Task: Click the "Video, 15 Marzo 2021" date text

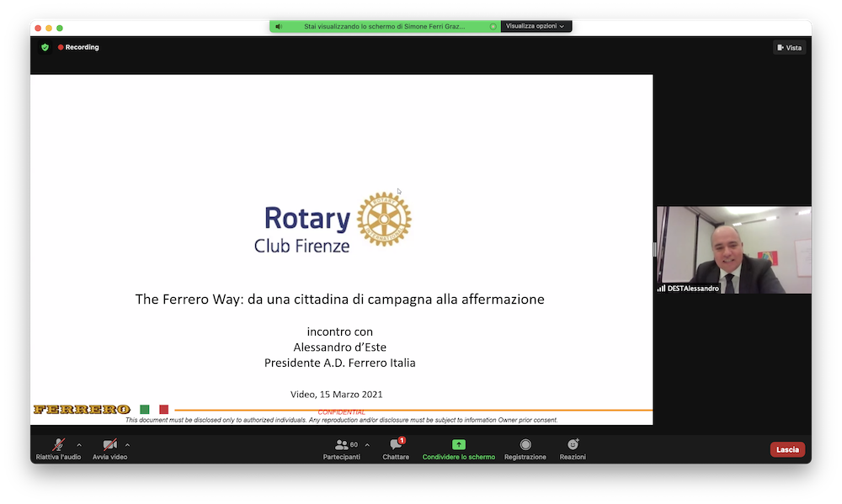Action: pyautogui.click(x=337, y=395)
